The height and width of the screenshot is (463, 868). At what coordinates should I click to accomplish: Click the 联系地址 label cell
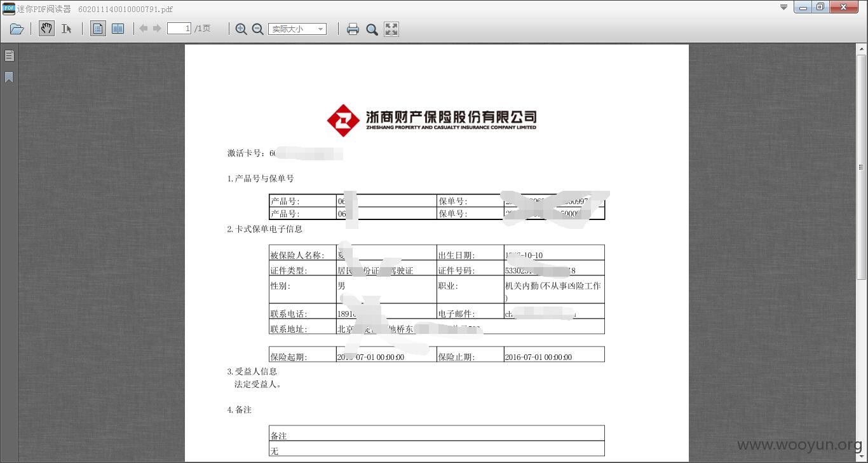(x=302, y=326)
